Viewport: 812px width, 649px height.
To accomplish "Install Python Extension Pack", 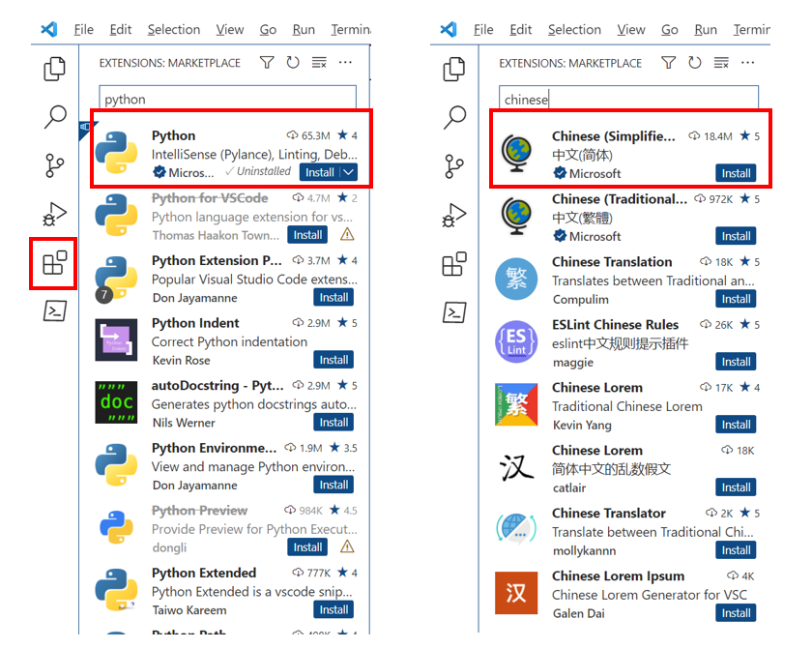I will (x=333, y=297).
